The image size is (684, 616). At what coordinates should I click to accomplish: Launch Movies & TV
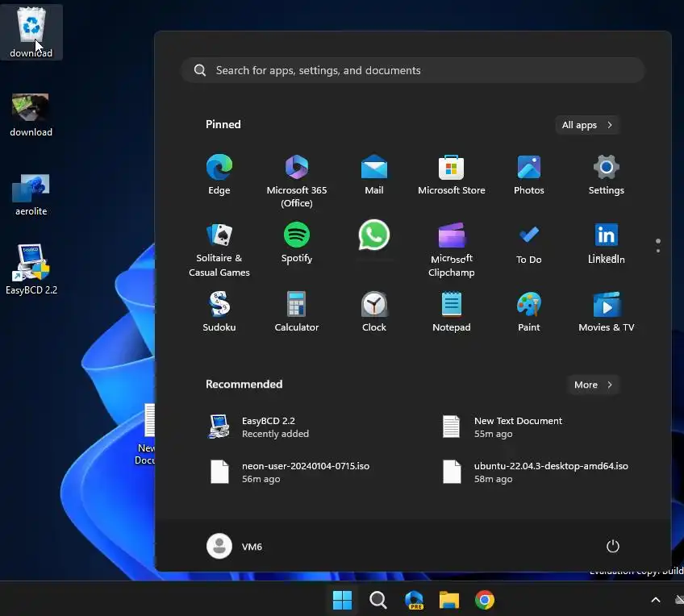[x=606, y=311]
